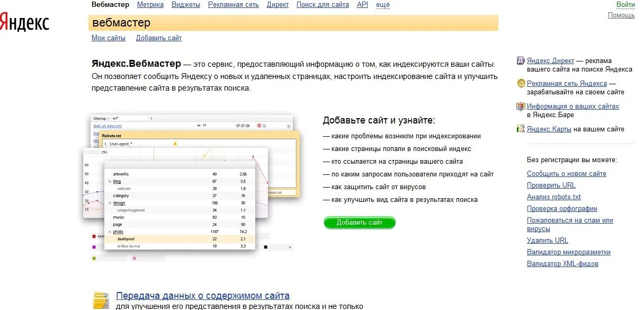
Task: Click the deathproof highlighted table row
Action: click(x=180, y=239)
